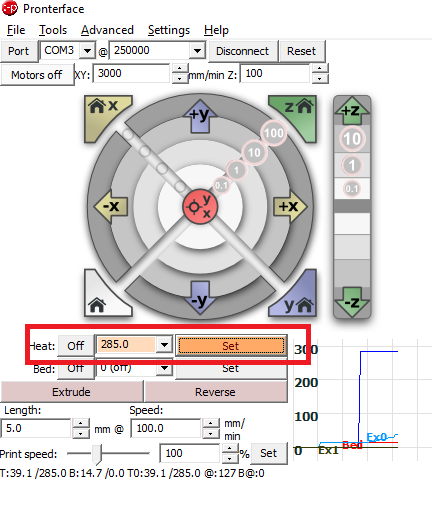Image resolution: width=432 pixels, height=507 pixels.
Task: Increase the Z feedrate with up spinner
Action: [320, 69]
